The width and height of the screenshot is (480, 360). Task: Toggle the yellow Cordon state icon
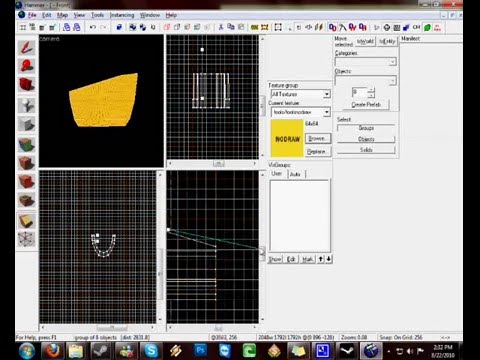pos(254,27)
